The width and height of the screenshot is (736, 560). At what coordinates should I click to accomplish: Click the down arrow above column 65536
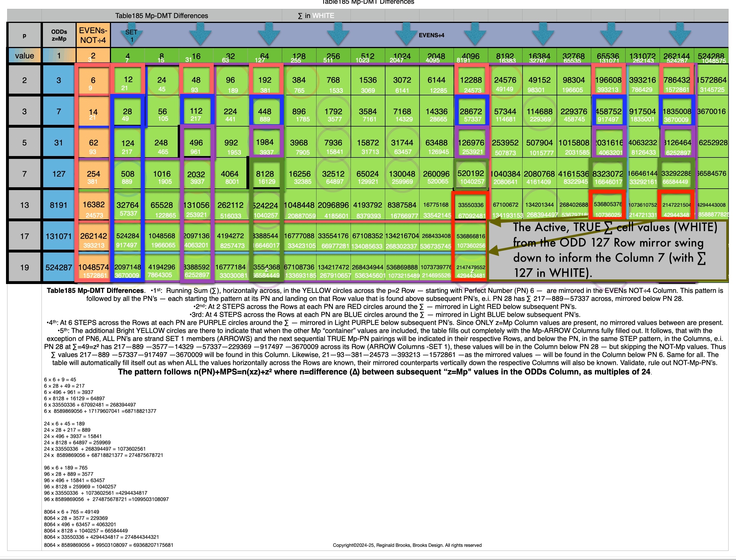click(x=611, y=34)
